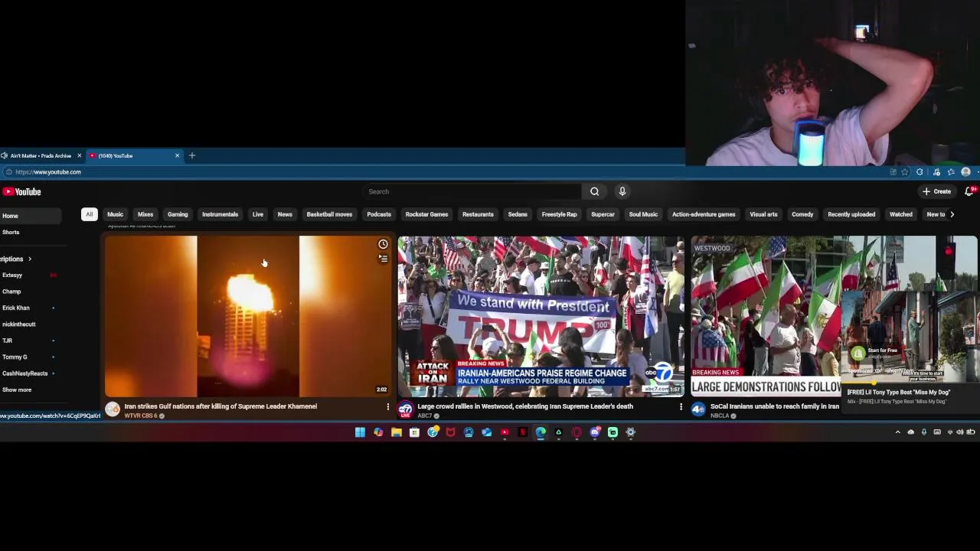The width and height of the screenshot is (980, 551).
Task: Go to Shorts in sidebar
Action: [11, 233]
